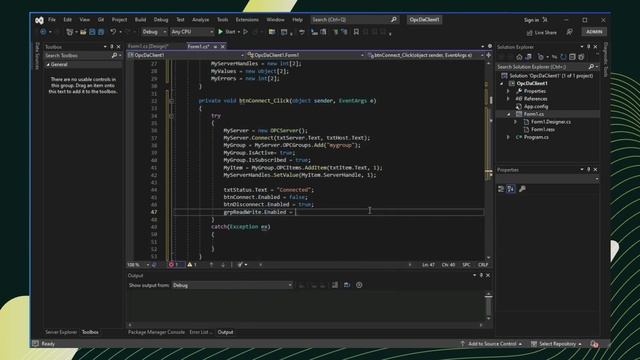Open the OpcDaClient1.Form1 class navigation dropdown
The height and width of the screenshot is (360, 640).
tap(305, 55)
